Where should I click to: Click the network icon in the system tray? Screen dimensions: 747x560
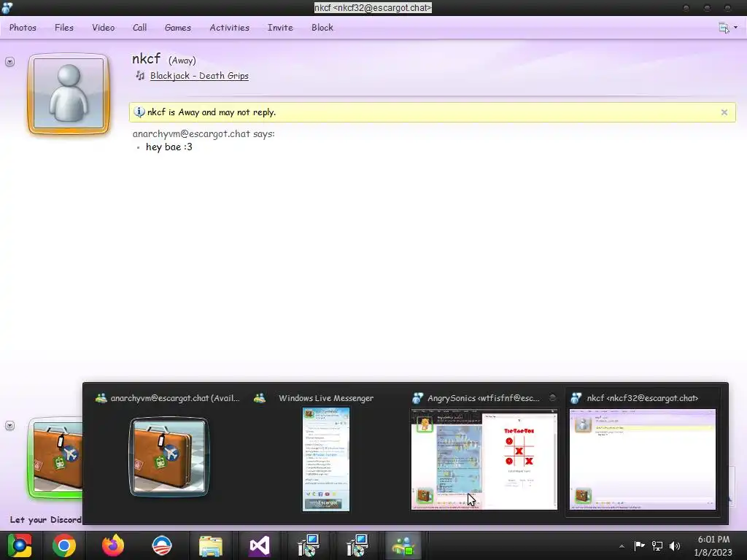[x=657, y=545]
